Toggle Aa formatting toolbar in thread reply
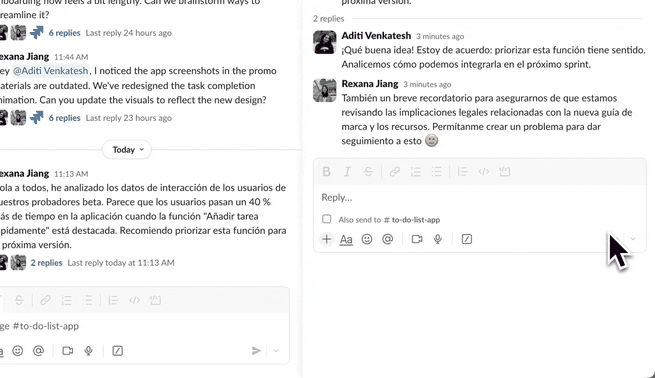Image resolution: width=655 pixels, height=378 pixels. (x=346, y=239)
